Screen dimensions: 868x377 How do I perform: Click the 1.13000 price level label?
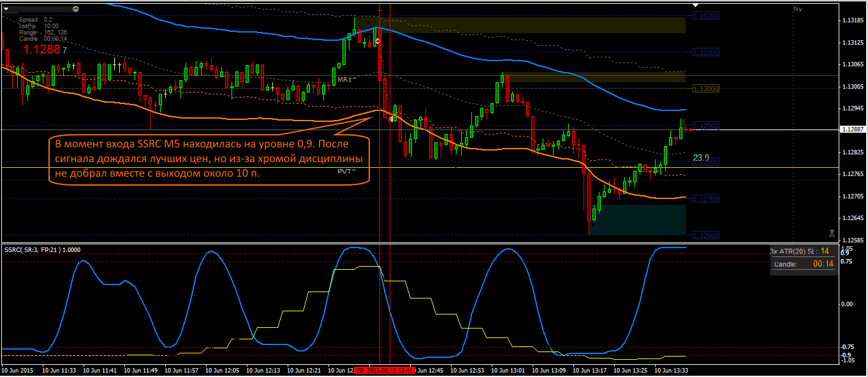pyautogui.click(x=706, y=89)
